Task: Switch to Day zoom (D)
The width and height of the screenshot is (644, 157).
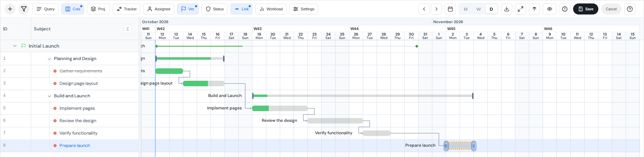Action: click(491, 9)
